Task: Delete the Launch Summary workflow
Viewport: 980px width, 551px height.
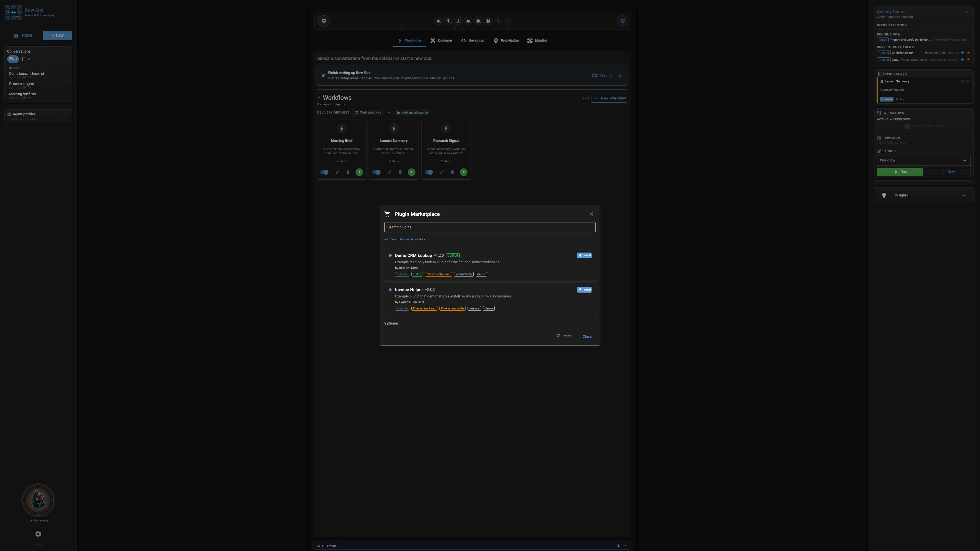Action: (400, 172)
